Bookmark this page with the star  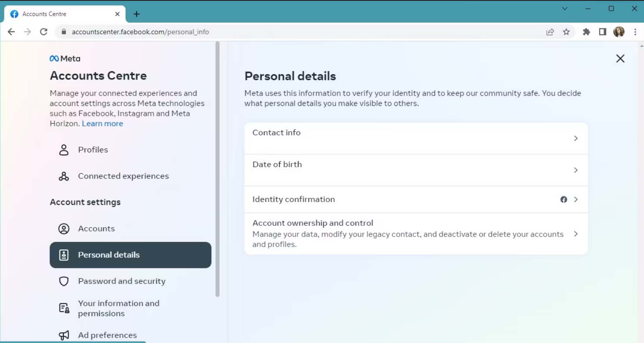pos(566,32)
